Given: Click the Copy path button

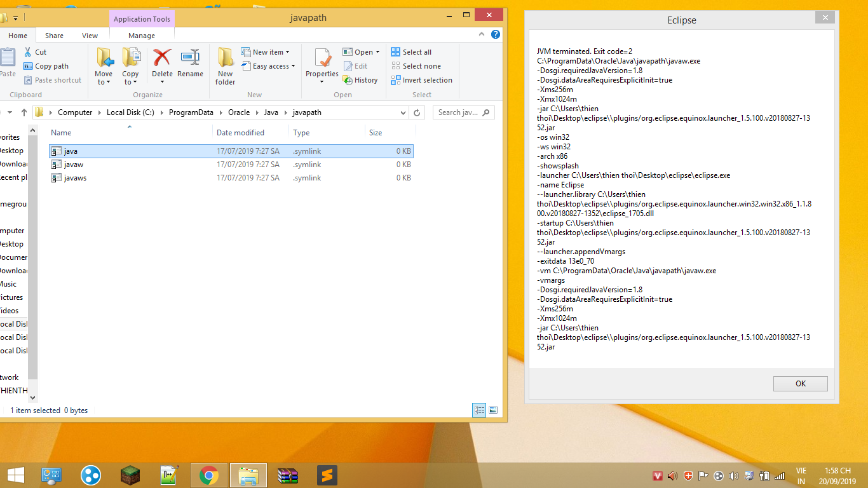Looking at the screenshot, I should coord(46,66).
